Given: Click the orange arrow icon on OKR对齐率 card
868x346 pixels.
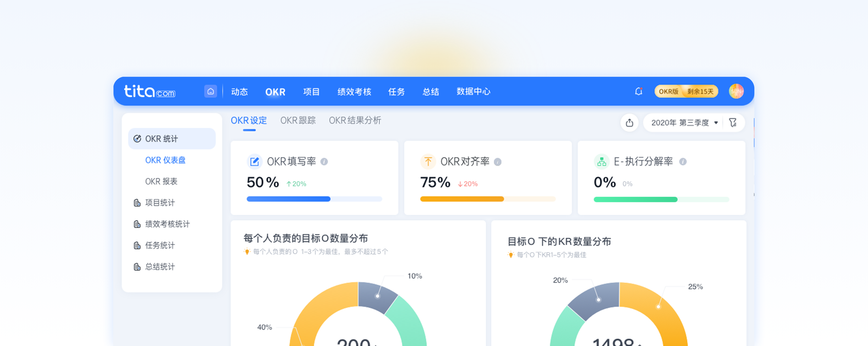Looking at the screenshot, I should point(428,161).
